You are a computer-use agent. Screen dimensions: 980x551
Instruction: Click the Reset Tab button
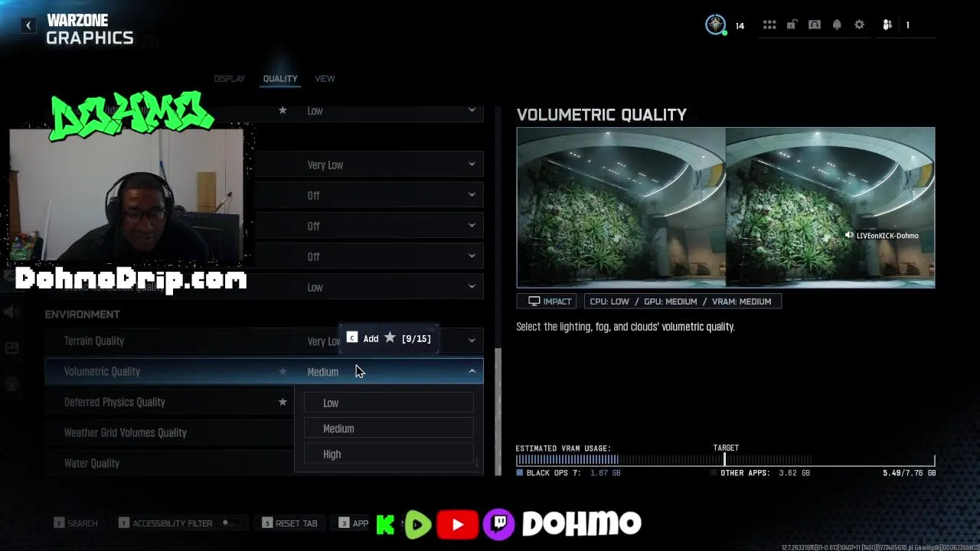[x=289, y=523]
